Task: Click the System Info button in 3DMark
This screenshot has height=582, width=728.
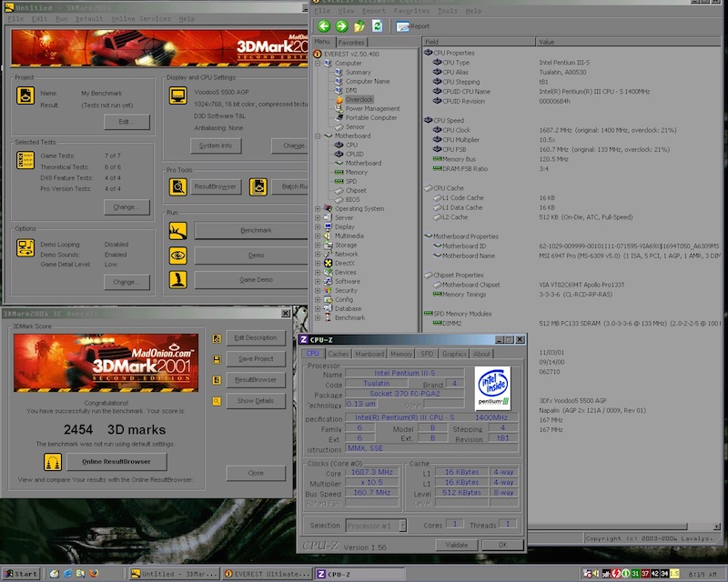Action: point(216,145)
